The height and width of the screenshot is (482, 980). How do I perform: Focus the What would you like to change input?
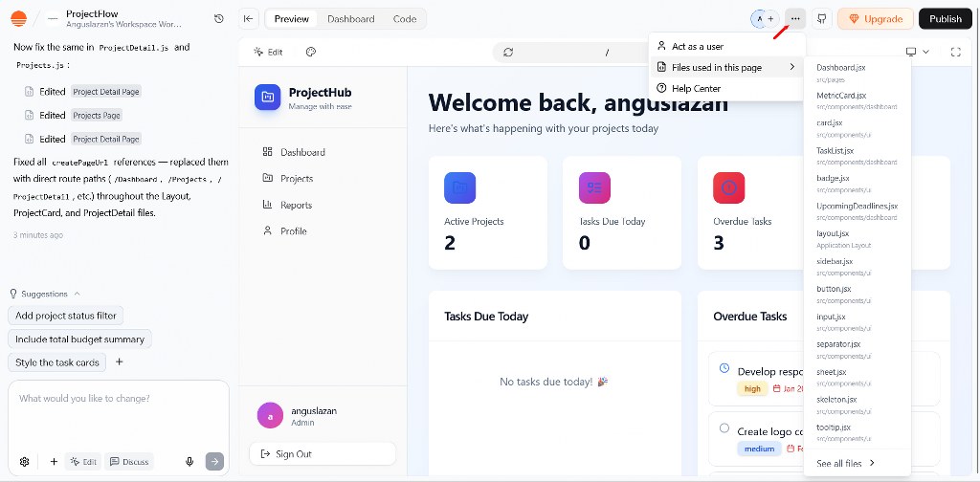(x=119, y=412)
